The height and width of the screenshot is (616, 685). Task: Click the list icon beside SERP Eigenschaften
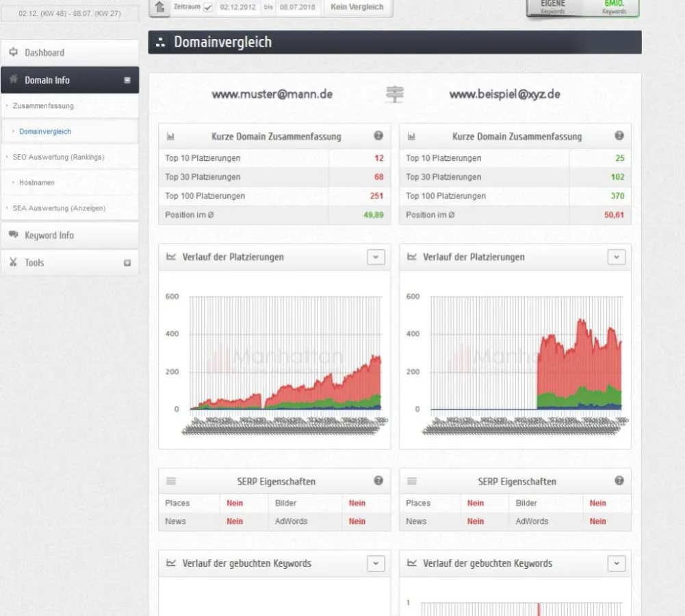171,481
